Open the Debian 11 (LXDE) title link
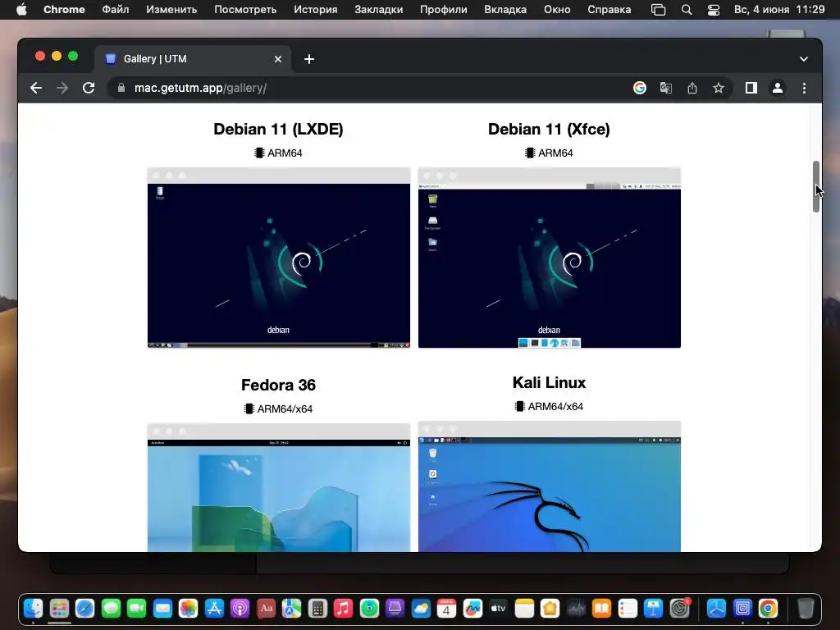 (278, 129)
